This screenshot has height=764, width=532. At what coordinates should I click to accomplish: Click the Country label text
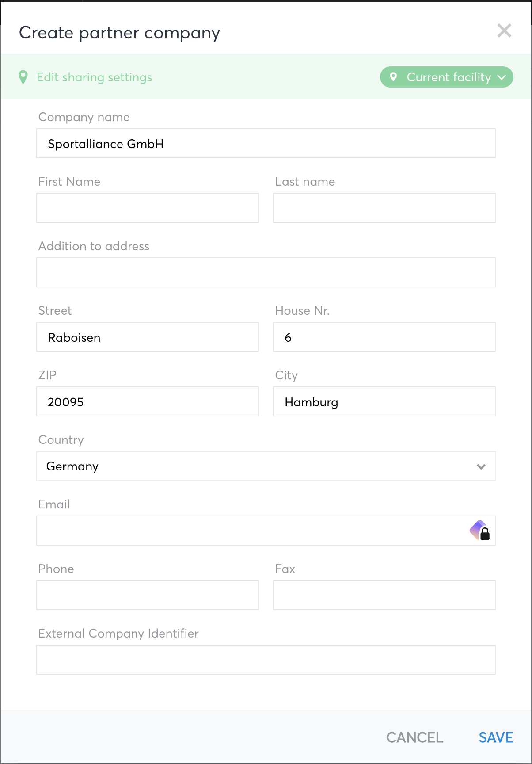pos(61,440)
